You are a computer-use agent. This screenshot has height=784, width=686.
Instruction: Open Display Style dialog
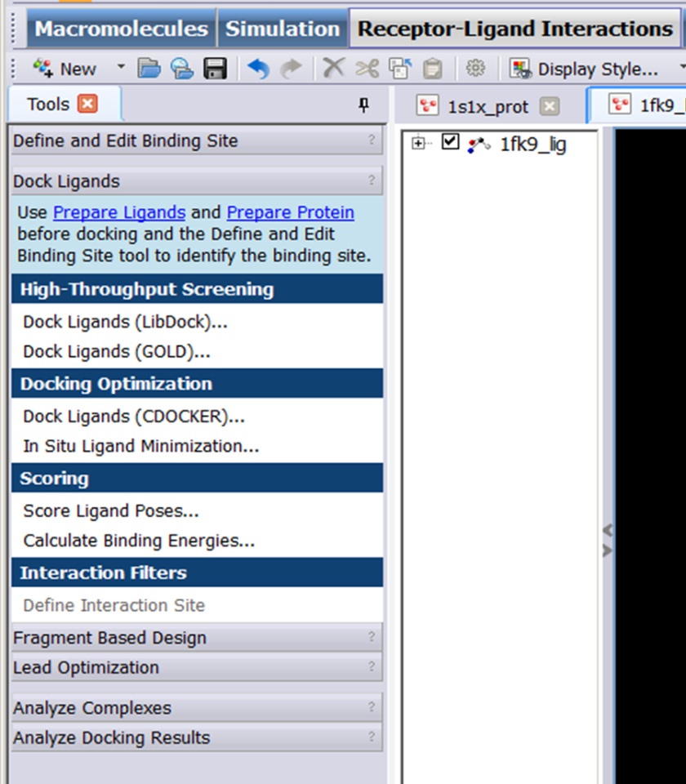tap(583, 69)
